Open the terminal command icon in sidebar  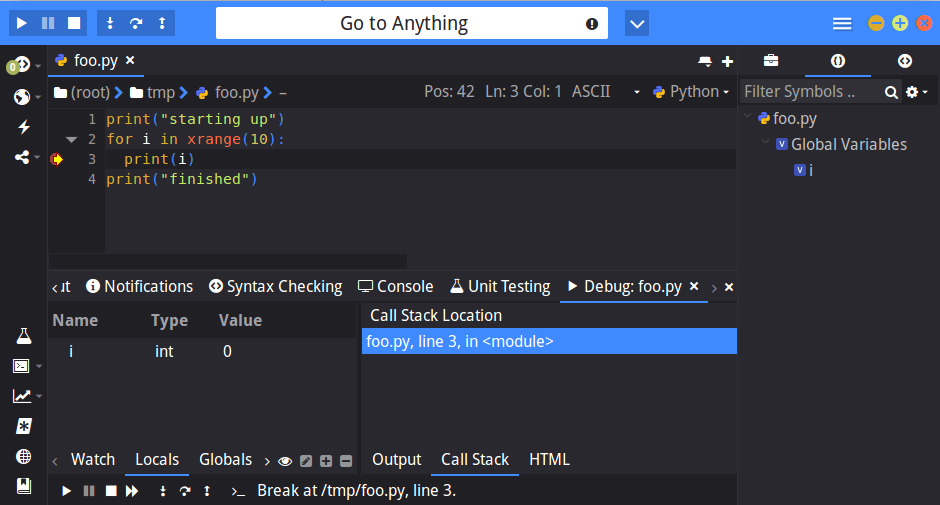22,366
